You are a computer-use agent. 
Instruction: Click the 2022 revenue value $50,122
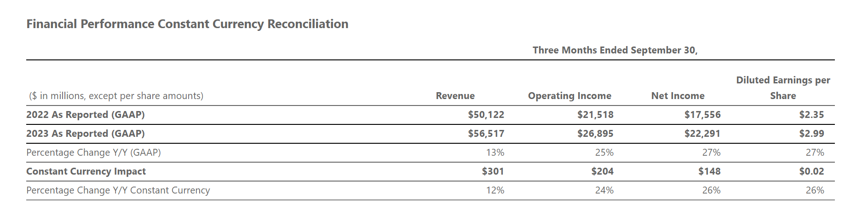[486, 115]
